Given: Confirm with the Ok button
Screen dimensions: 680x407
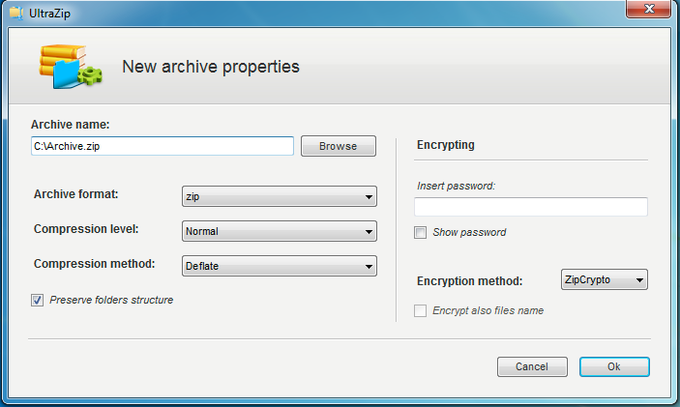Looking at the screenshot, I should point(614,367).
